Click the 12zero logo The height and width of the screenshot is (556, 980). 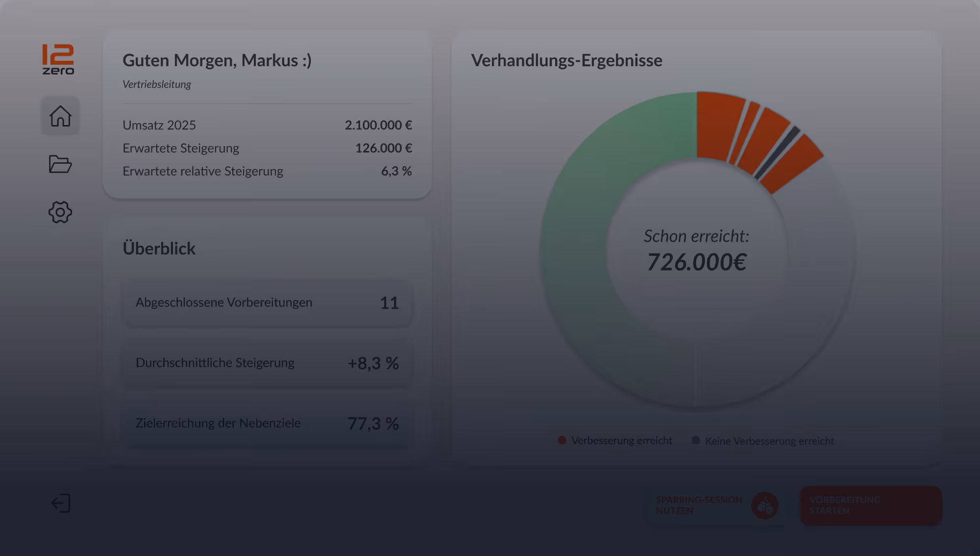(58, 59)
